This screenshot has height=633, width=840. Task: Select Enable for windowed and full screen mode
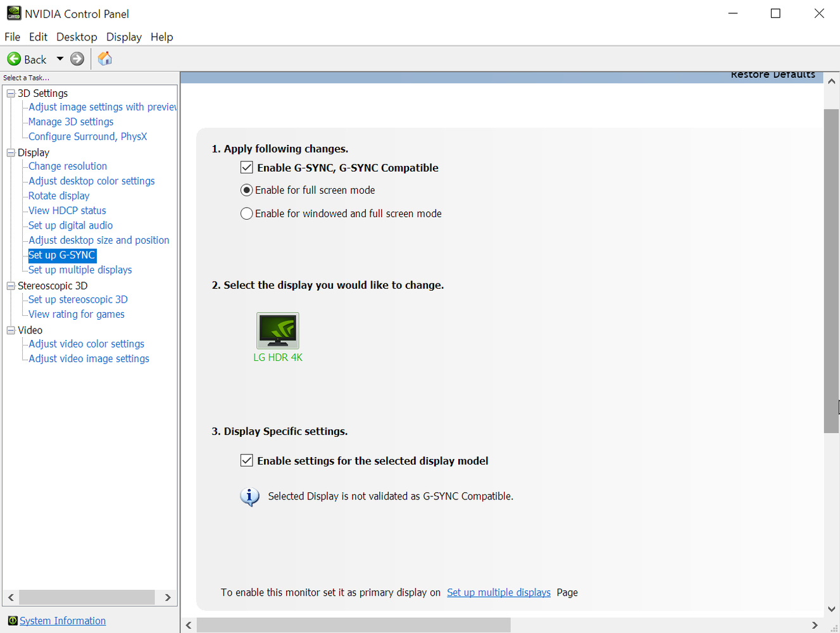(247, 214)
